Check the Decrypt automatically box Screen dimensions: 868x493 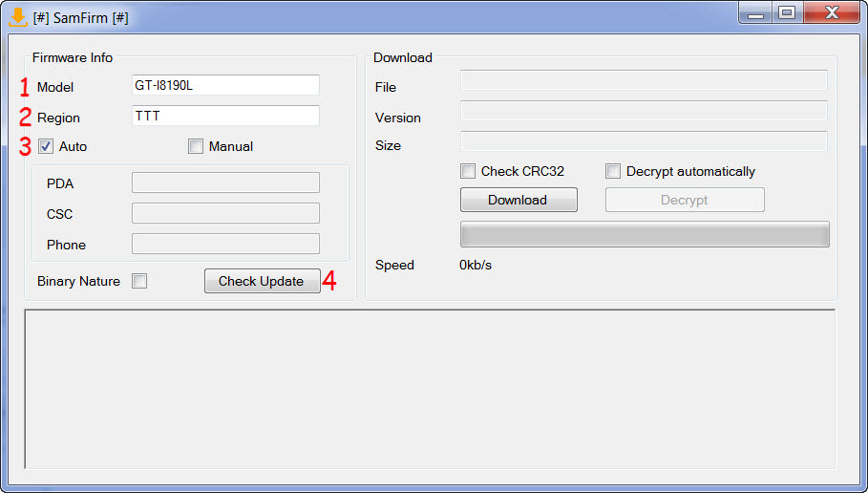[613, 172]
